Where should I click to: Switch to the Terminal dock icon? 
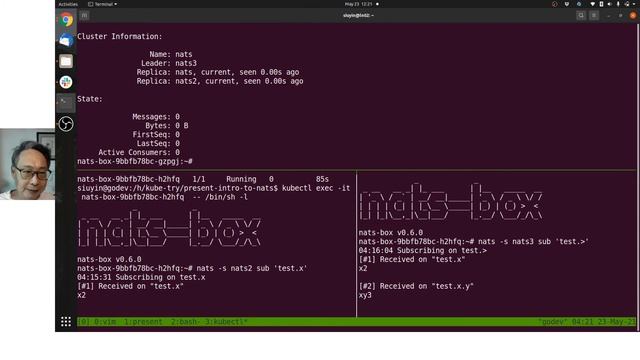66,102
